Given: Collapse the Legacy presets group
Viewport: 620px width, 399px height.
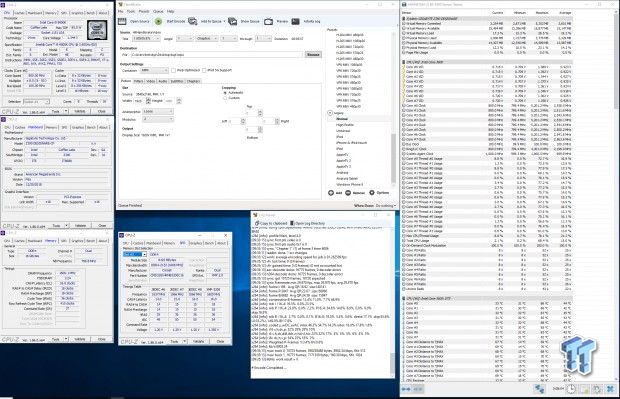Looking at the screenshot, I should click(x=330, y=113).
